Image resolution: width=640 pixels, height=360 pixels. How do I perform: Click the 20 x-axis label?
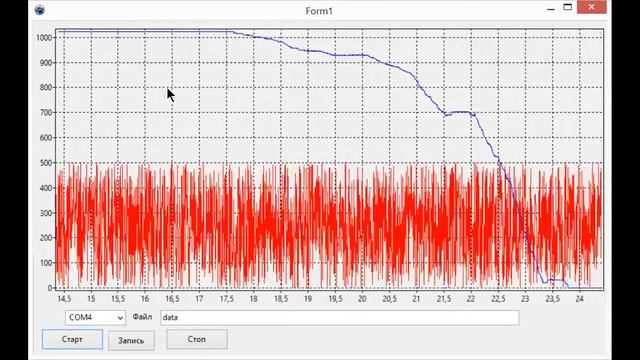coord(362,299)
